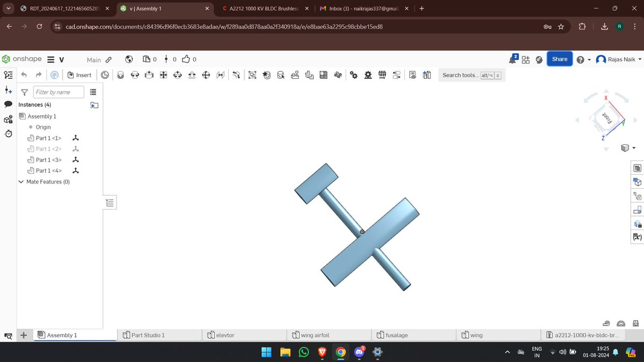Toggle the mate icon beside Part 1 <3>
Screen dimensions: 644x362
coord(76,160)
